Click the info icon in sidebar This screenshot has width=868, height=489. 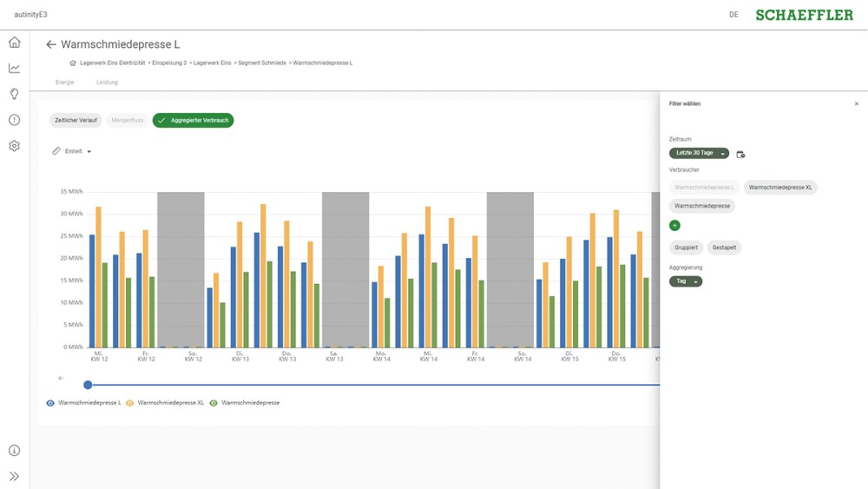[x=14, y=451]
